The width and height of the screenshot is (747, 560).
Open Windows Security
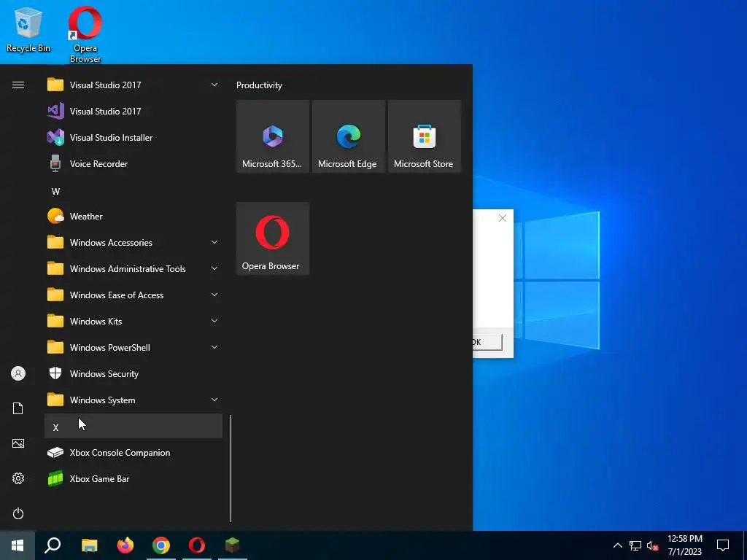(x=133, y=374)
